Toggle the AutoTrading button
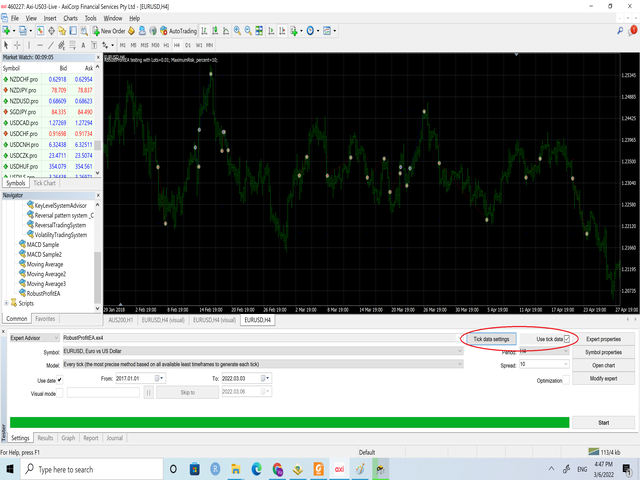640x480 pixels. [178, 31]
